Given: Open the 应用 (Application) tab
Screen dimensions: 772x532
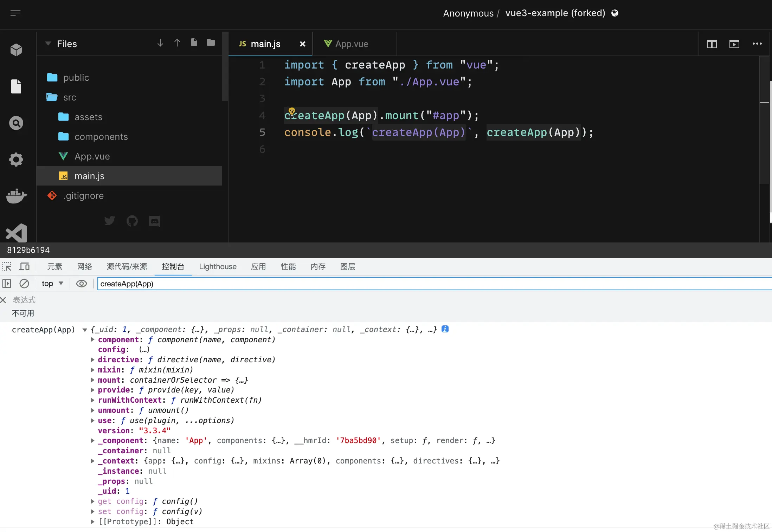Looking at the screenshot, I should tap(258, 267).
